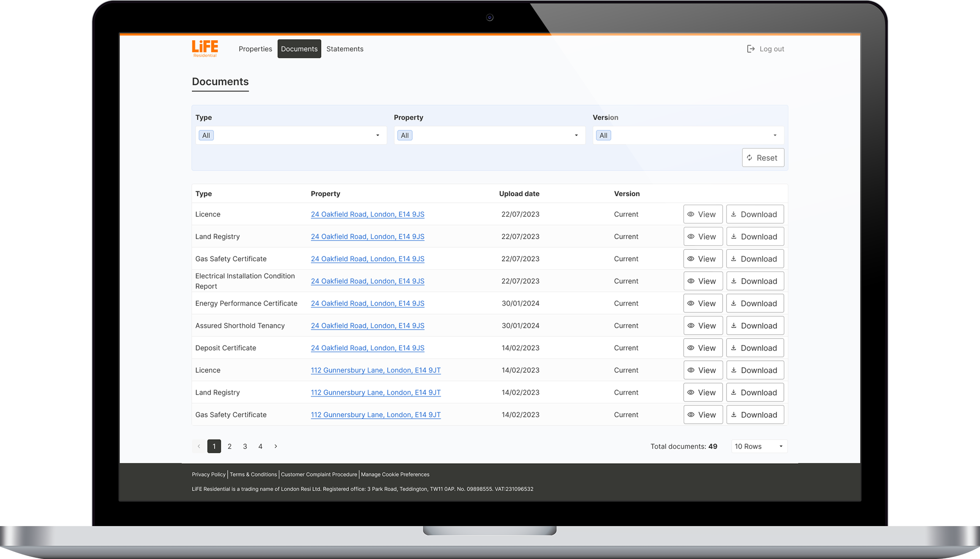
Task: Click the Log out icon
Action: tap(751, 49)
